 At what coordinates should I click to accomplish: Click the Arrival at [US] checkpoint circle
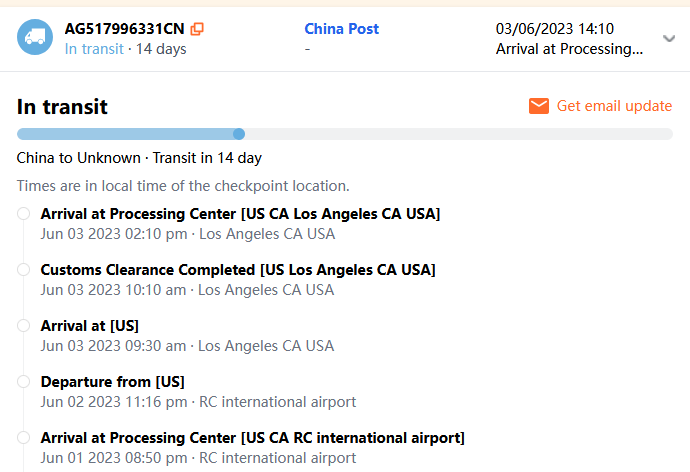(x=23, y=325)
